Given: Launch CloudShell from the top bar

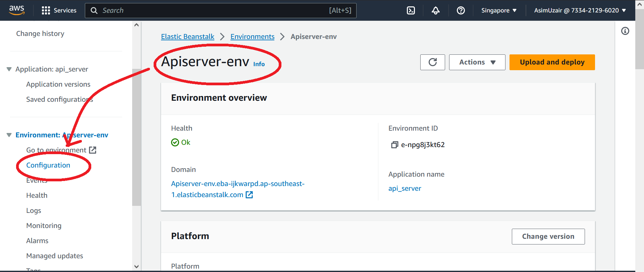Looking at the screenshot, I should point(411,10).
